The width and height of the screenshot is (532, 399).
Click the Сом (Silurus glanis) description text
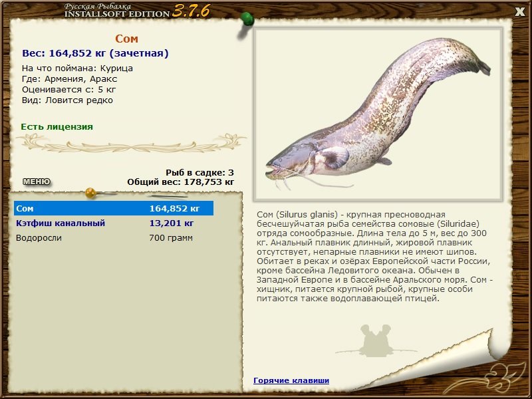pos(374,257)
